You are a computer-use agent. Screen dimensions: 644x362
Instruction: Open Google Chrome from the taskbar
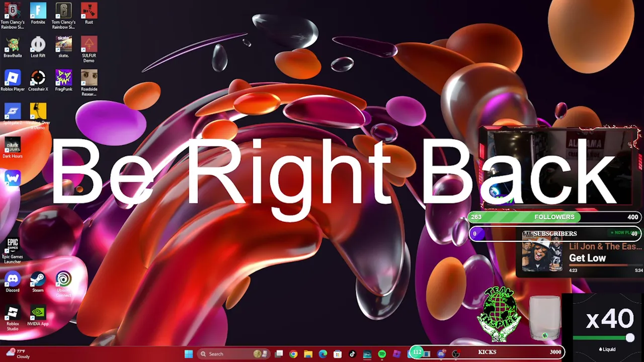[x=293, y=354]
